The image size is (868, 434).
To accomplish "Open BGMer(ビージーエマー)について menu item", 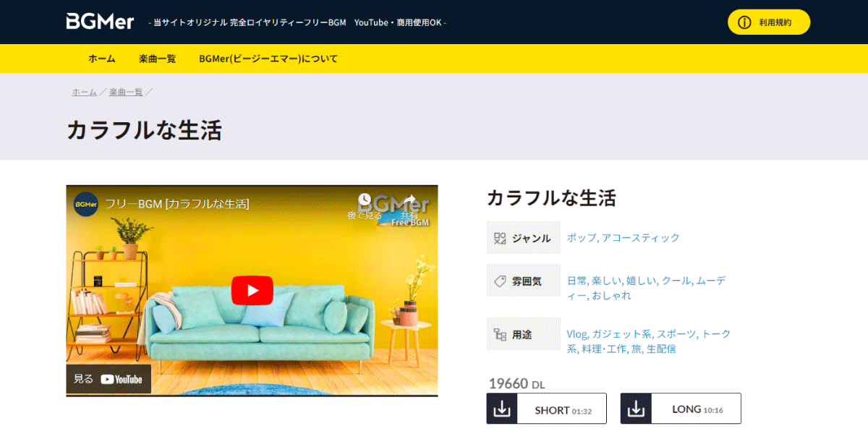I will pyautogui.click(x=268, y=59).
